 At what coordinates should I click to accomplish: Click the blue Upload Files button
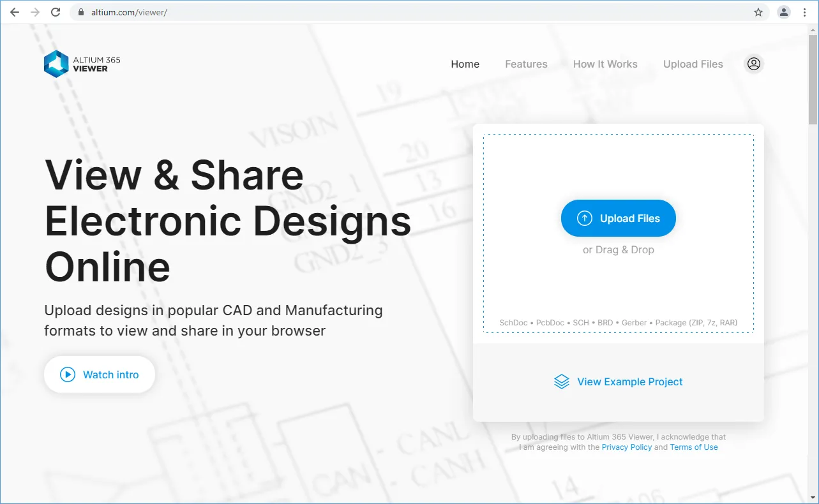point(618,218)
